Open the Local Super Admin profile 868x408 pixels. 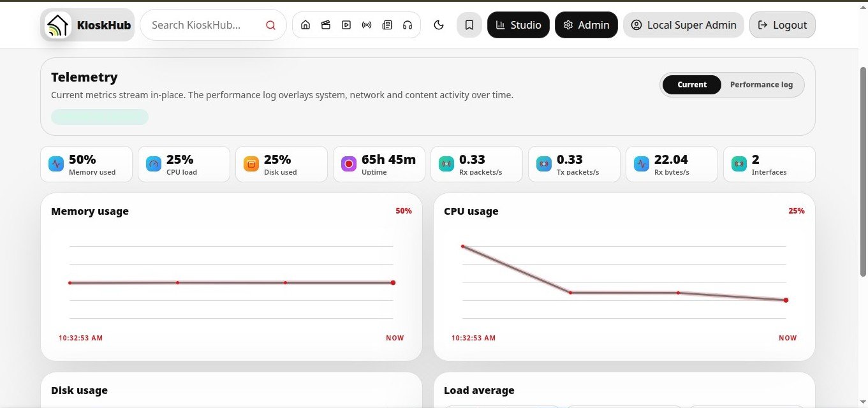point(684,25)
